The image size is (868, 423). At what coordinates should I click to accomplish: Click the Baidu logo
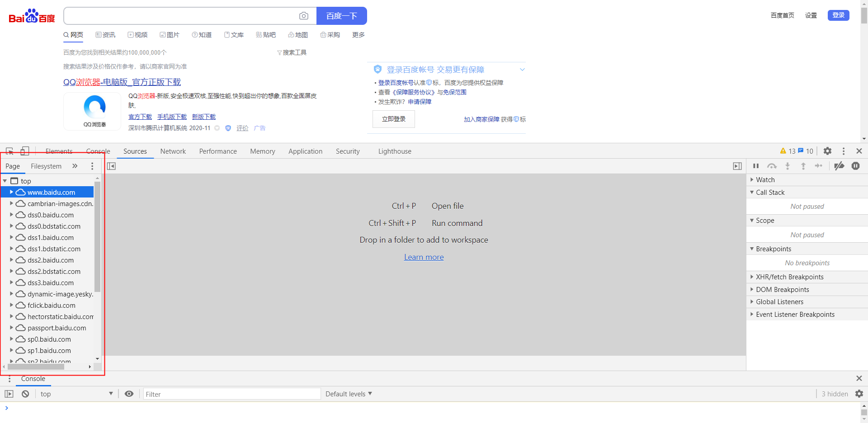32,16
